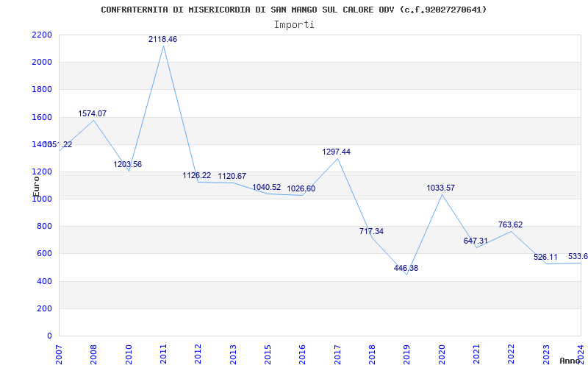The width and height of the screenshot is (588, 368).
Task: Click the 2011 x-axis year label
Action: coord(163,355)
